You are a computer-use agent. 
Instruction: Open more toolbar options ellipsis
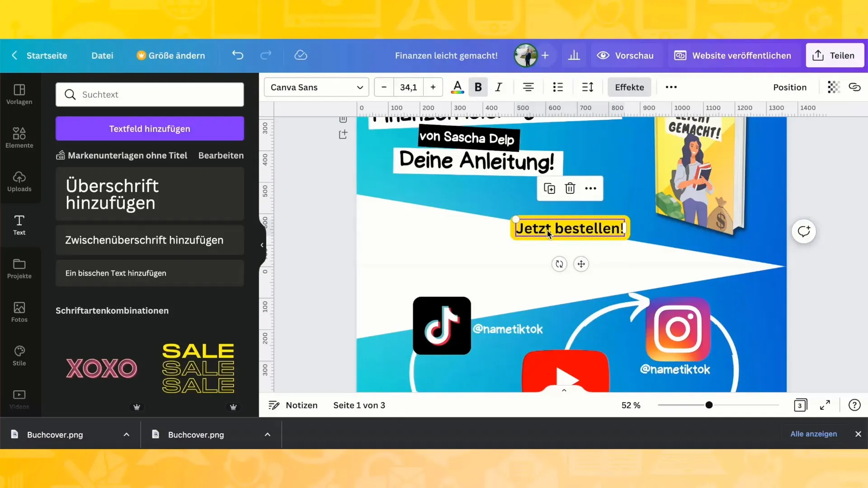point(671,87)
